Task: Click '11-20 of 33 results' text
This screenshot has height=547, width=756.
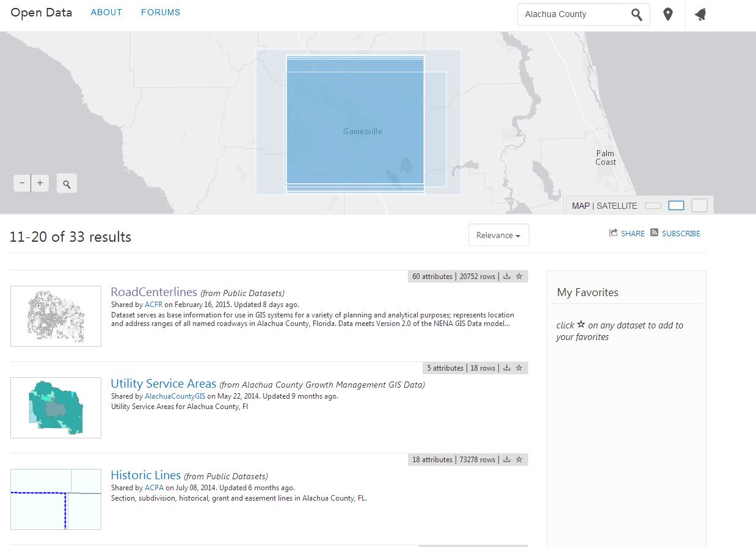Action: (x=70, y=237)
